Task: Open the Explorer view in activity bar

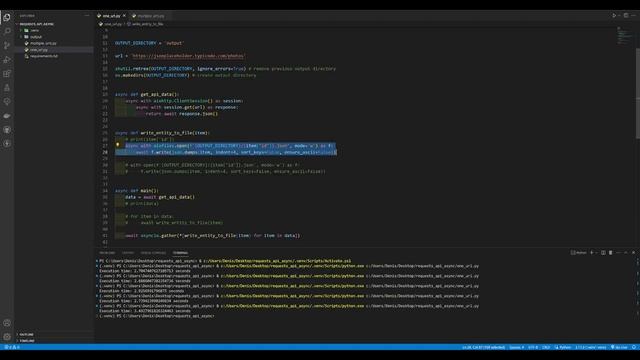Action: pos(7,17)
